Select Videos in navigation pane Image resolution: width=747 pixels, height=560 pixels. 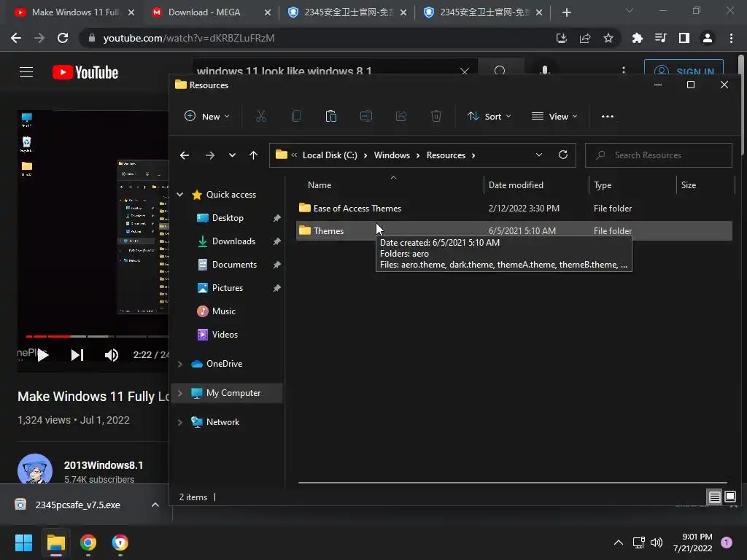(225, 334)
